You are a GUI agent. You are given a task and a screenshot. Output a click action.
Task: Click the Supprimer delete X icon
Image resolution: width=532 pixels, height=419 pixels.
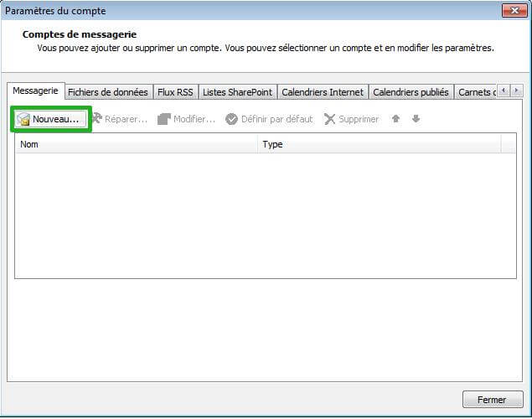[329, 119]
